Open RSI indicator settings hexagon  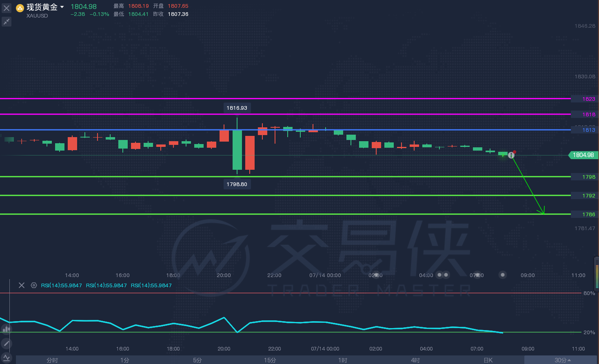coord(34,285)
